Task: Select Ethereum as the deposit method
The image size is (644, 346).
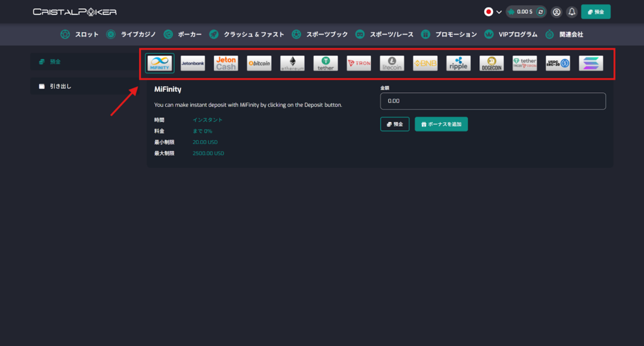Action: coord(292,64)
